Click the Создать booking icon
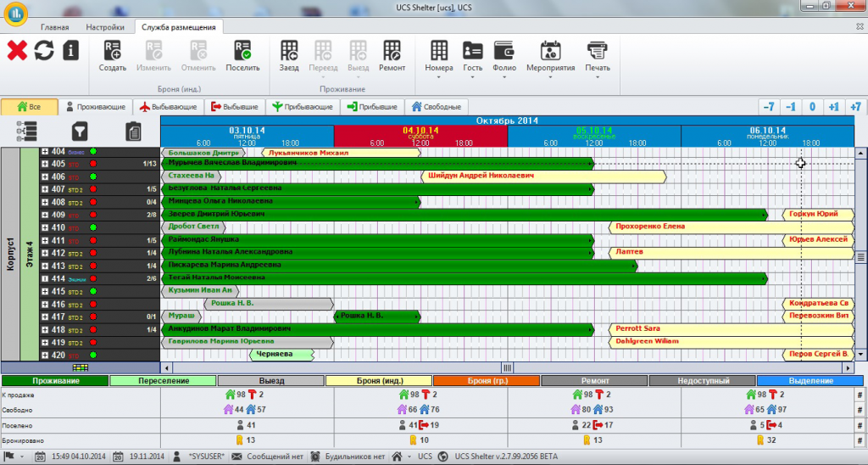This screenshot has width=868, height=465. (113, 50)
